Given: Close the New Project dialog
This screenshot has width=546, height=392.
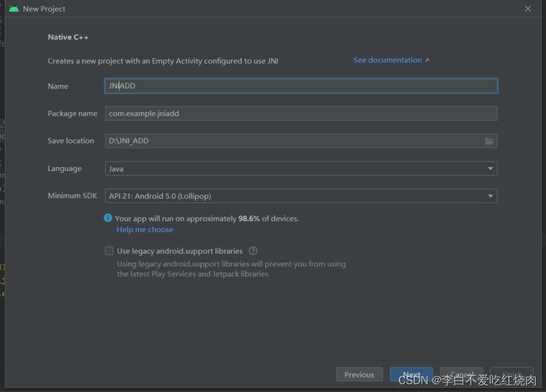Looking at the screenshot, I should [x=527, y=9].
